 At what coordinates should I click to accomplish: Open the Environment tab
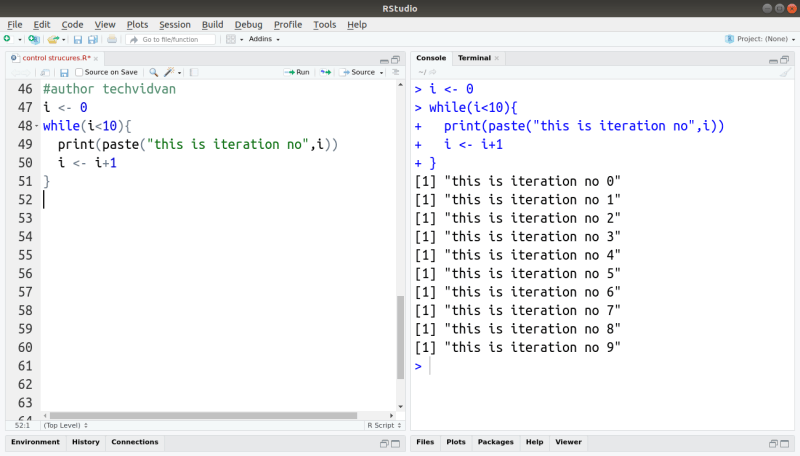(35, 442)
